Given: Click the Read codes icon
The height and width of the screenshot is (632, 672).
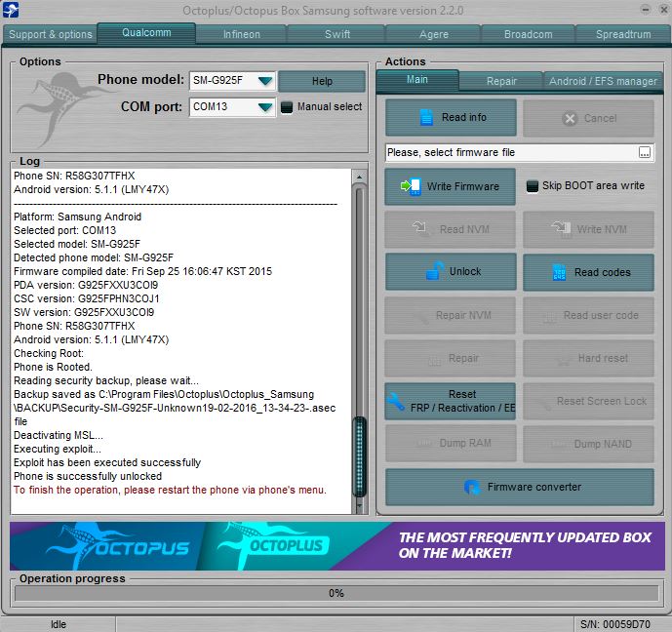Looking at the screenshot, I should coord(559,272).
